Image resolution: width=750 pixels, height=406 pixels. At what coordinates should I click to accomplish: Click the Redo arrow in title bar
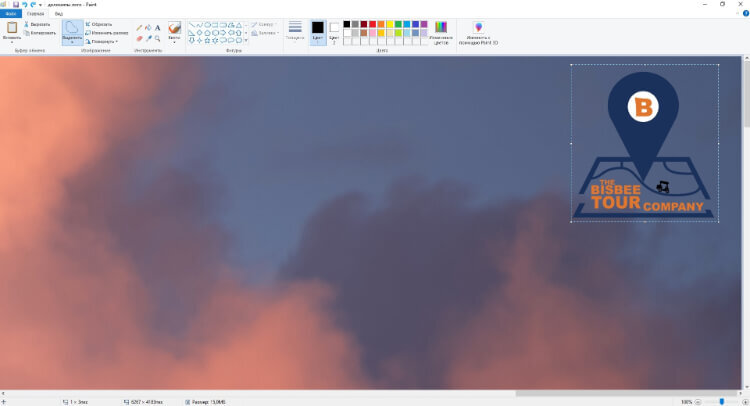33,4
